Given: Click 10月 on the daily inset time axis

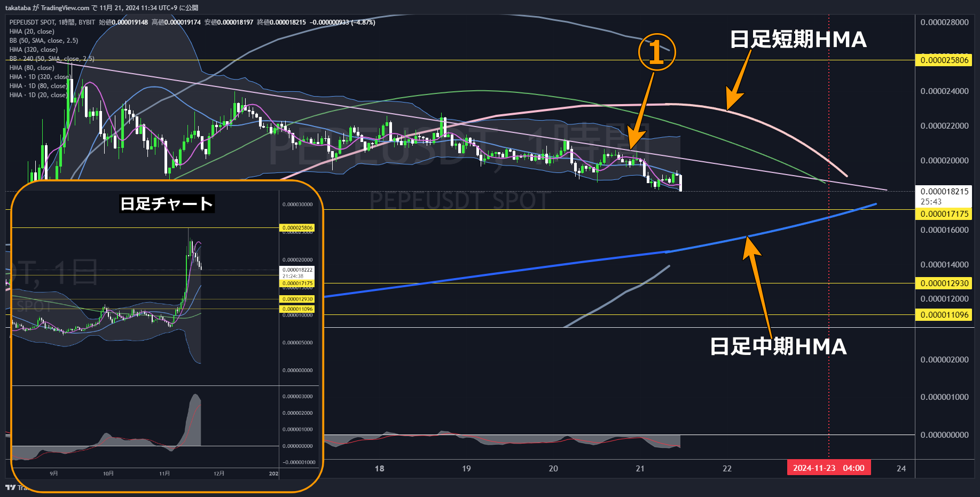Looking at the screenshot, I should pos(108,474).
